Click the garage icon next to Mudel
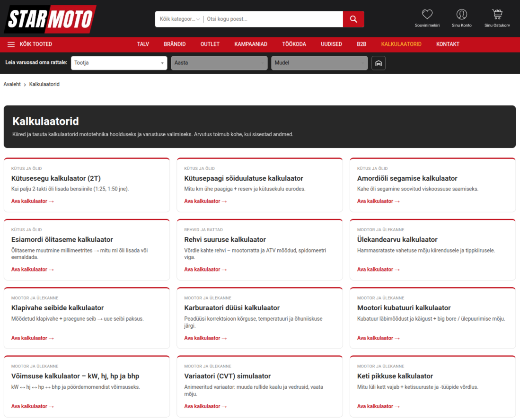This screenshot has height=420, width=520. pos(379,63)
